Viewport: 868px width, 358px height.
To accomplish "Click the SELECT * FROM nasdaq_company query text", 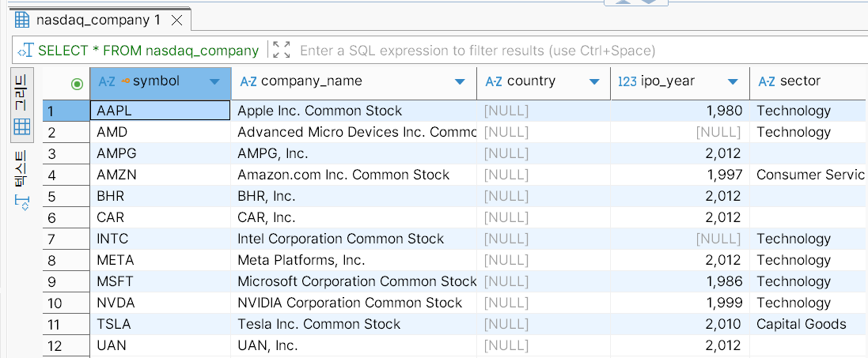I will 149,51.
